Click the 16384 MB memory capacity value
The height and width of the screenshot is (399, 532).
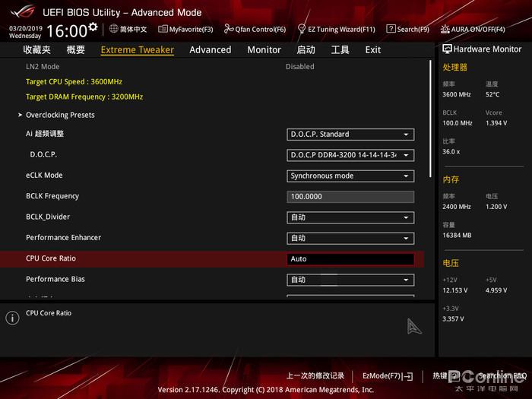pos(457,236)
